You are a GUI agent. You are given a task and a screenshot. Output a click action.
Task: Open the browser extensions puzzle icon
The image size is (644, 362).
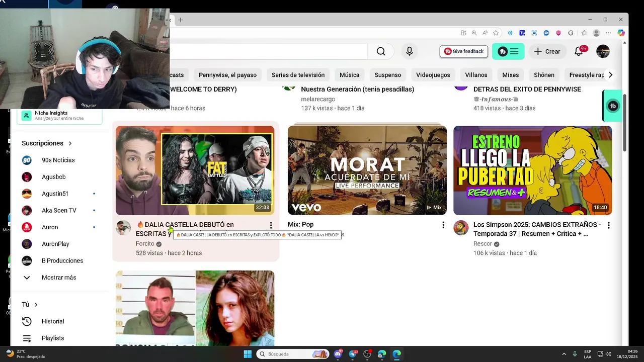click(571, 33)
